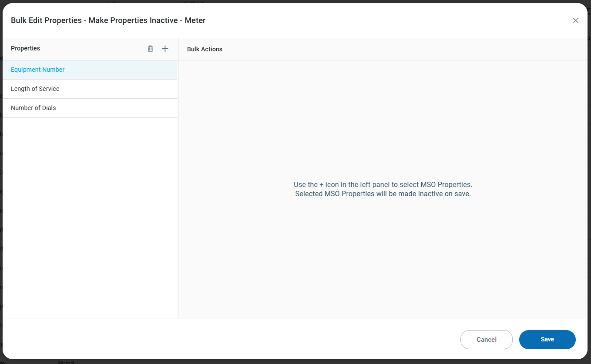The image size is (591, 364).
Task: Click the 'Selected MSO Properties will be made Inactive' text
Action: pyautogui.click(x=383, y=194)
